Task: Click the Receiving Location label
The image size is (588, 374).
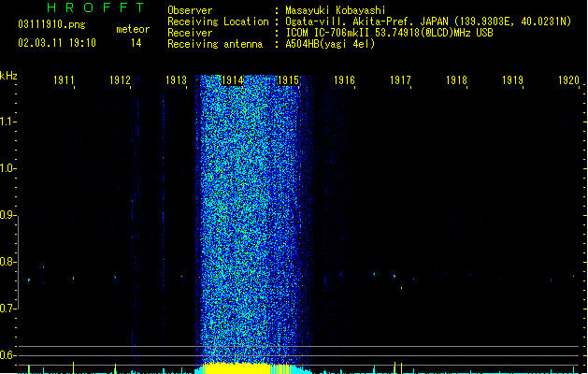Action: [218, 22]
